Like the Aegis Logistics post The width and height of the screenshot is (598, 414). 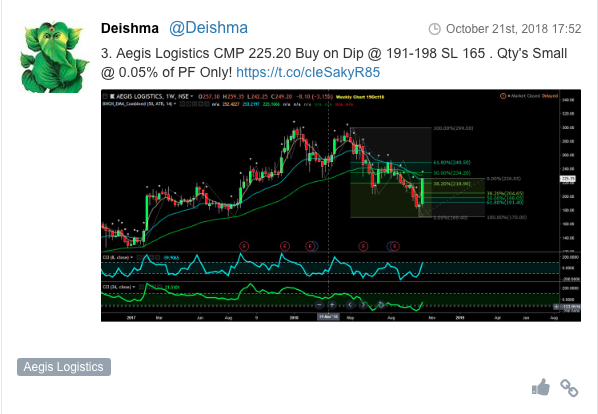click(541, 388)
